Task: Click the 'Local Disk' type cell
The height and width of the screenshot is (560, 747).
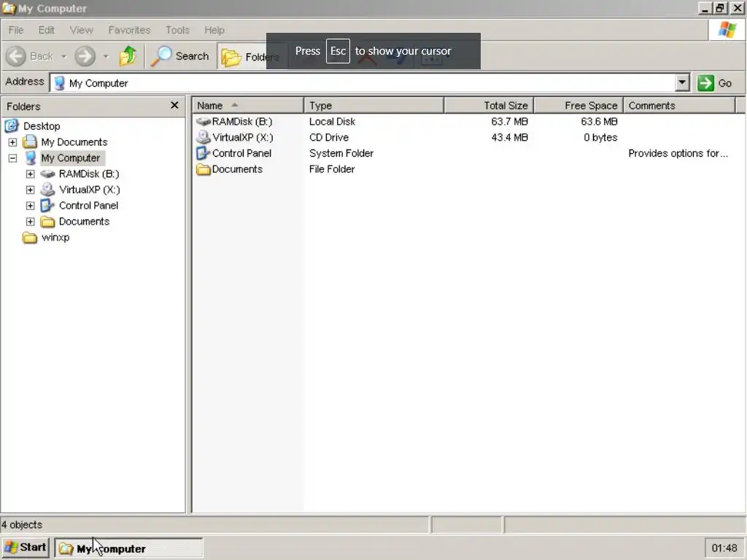Action: (332, 122)
